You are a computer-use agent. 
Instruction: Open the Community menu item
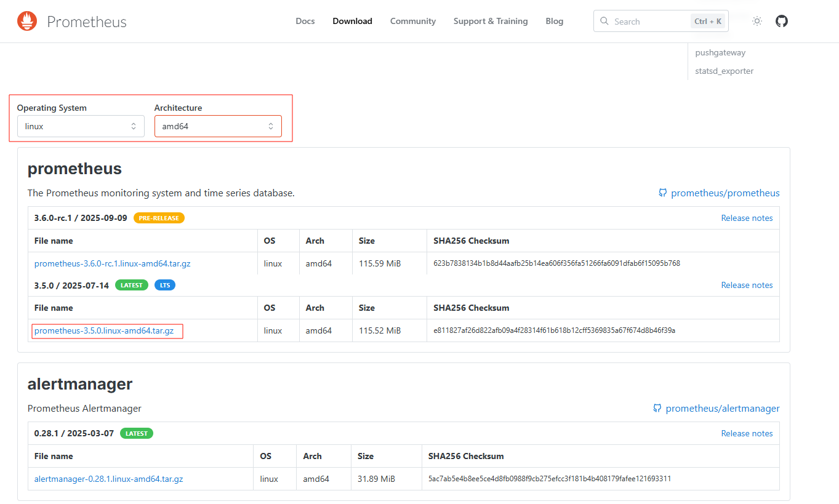coord(413,21)
